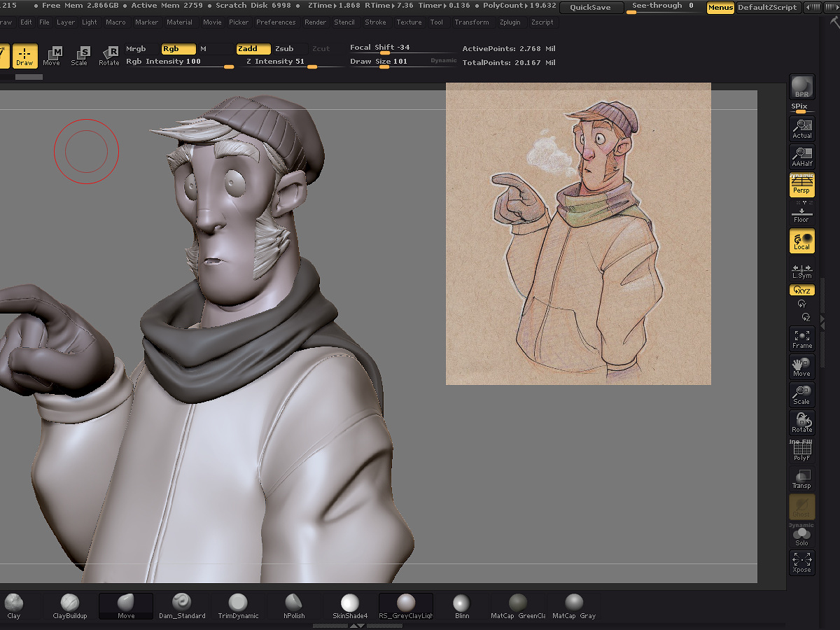Activate Move transform mode in top toolbar
This screenshot has height=630, width=840.
(52, 56)
